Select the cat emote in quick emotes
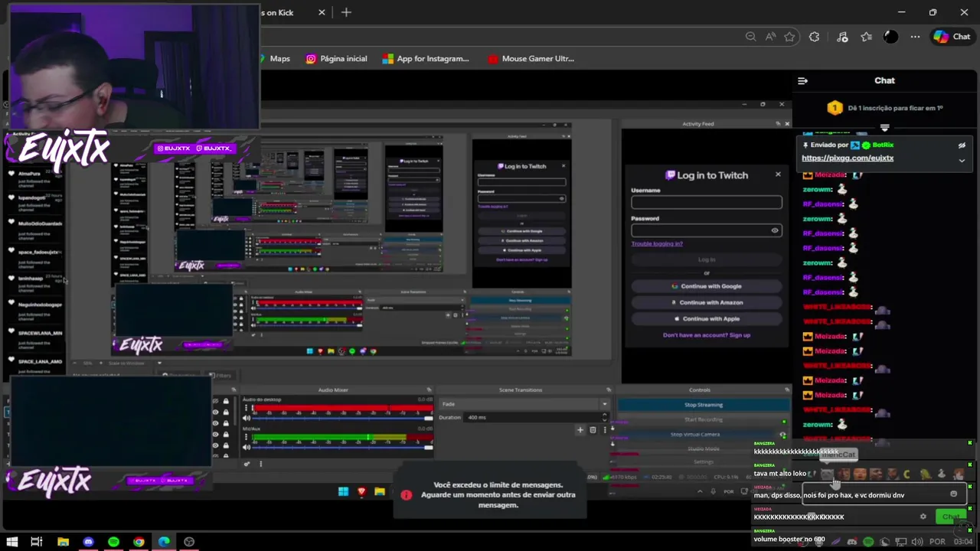This screenshot has height=551, width=980. (828, 474)
